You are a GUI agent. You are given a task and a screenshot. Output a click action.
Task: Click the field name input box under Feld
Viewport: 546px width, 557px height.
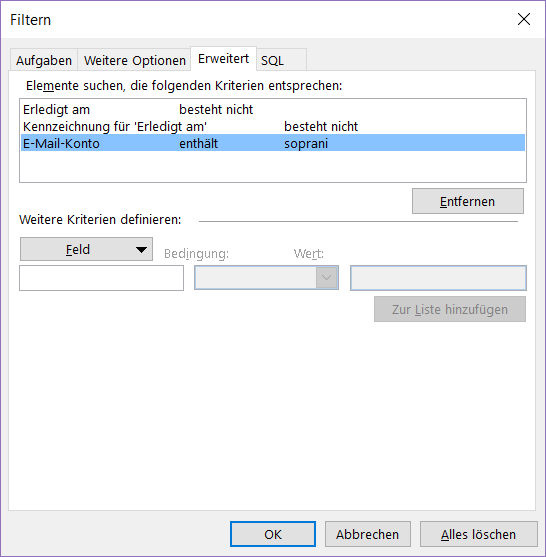[x=102, y=278]
